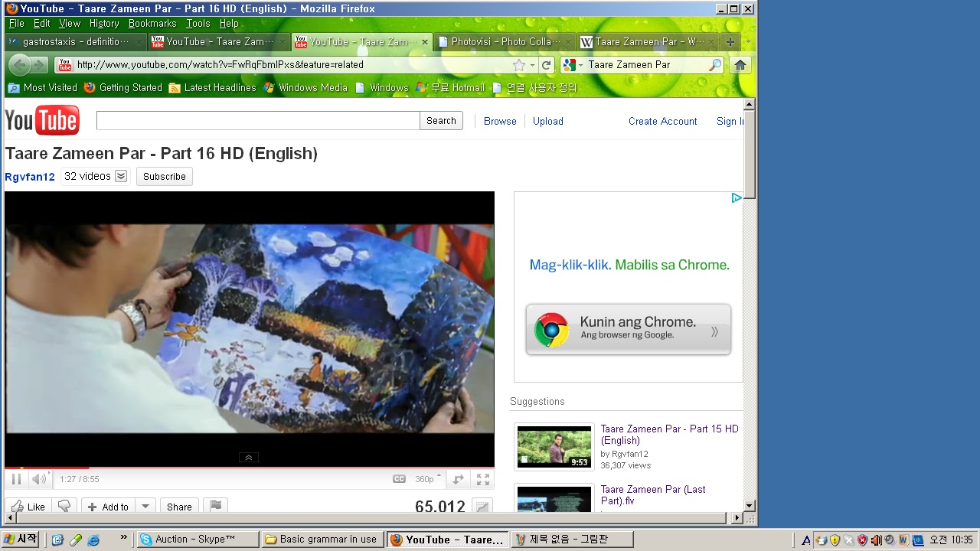The height and width of the screenshot is (551, 980).
Task: Open the History menu
Action: pos(104,24)
